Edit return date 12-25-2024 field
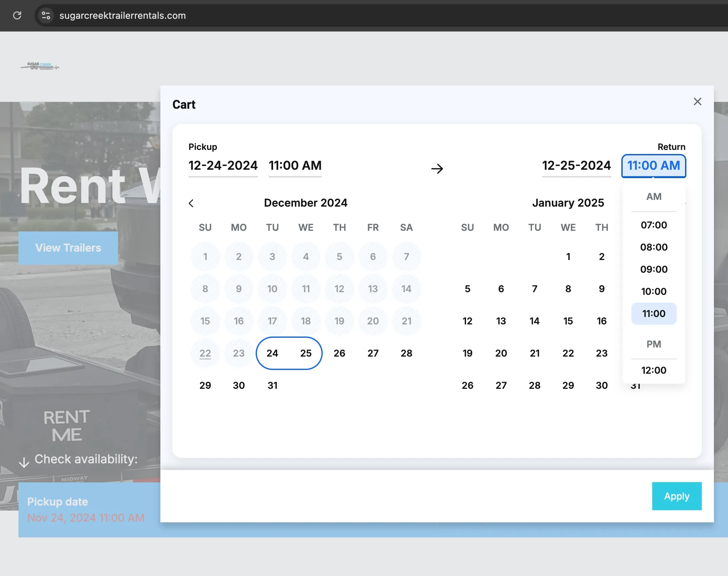 [x=576, y=166]
